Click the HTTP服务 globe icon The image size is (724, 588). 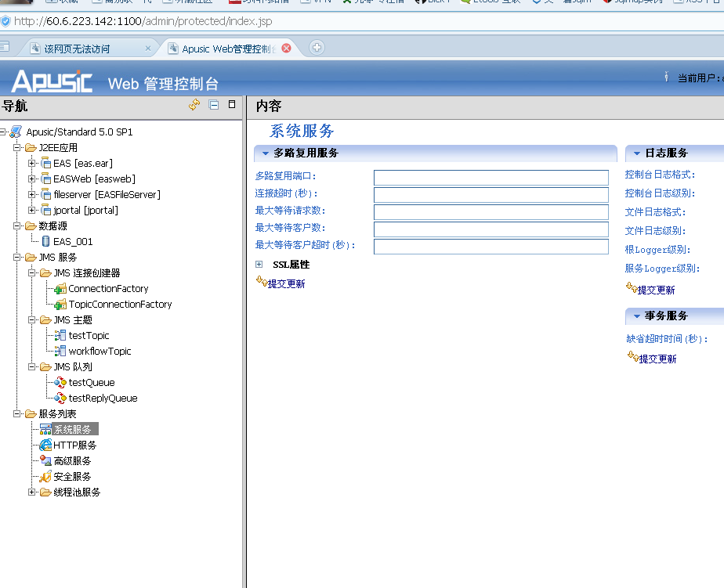tap(45, 445)
